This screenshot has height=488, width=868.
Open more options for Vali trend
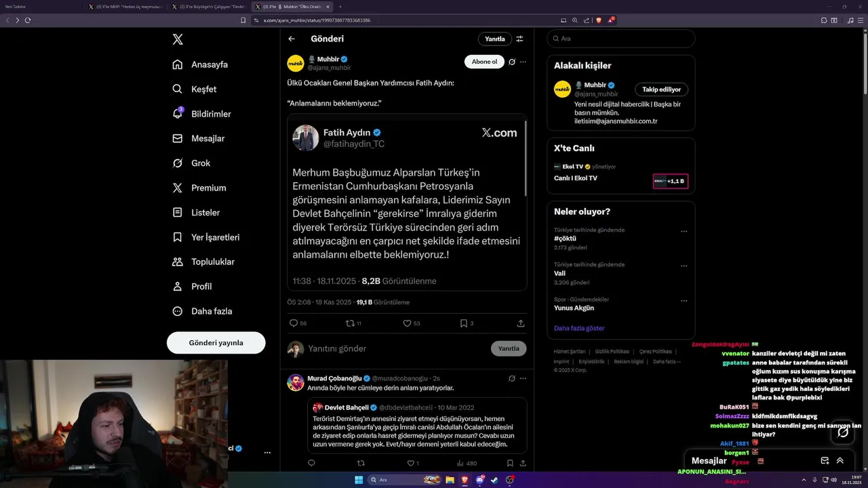point(684,266)
